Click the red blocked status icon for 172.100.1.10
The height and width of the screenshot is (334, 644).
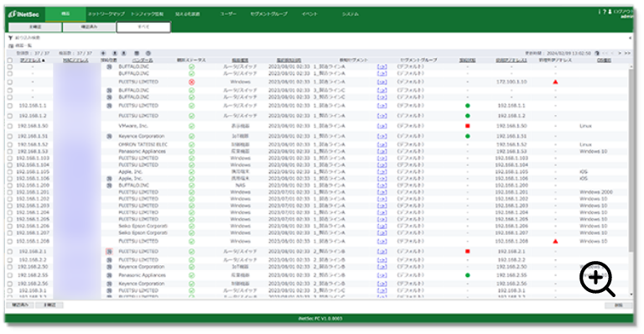click(191, 82)
